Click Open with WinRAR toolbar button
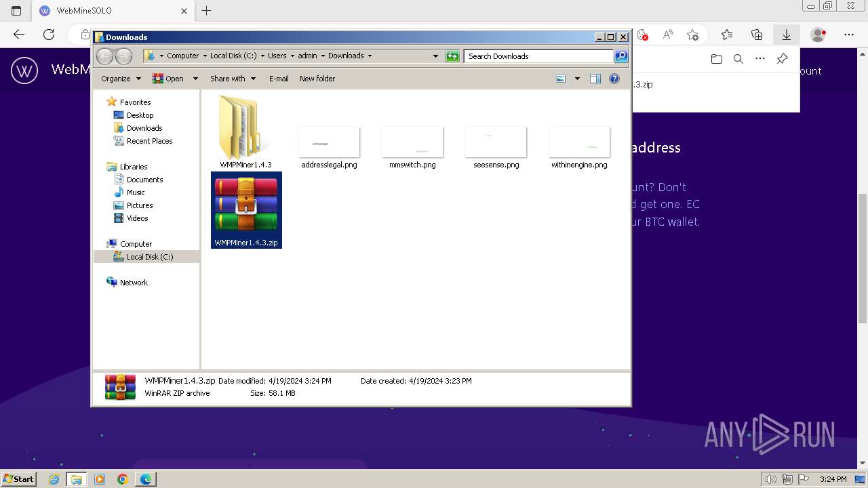868x488 pixels. coord(168,79)
